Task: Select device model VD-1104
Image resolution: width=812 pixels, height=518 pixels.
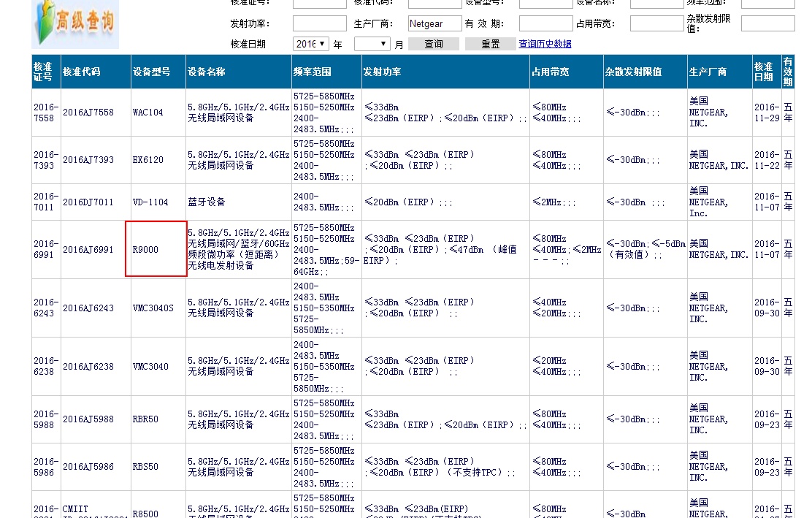Action: (150, 202)
